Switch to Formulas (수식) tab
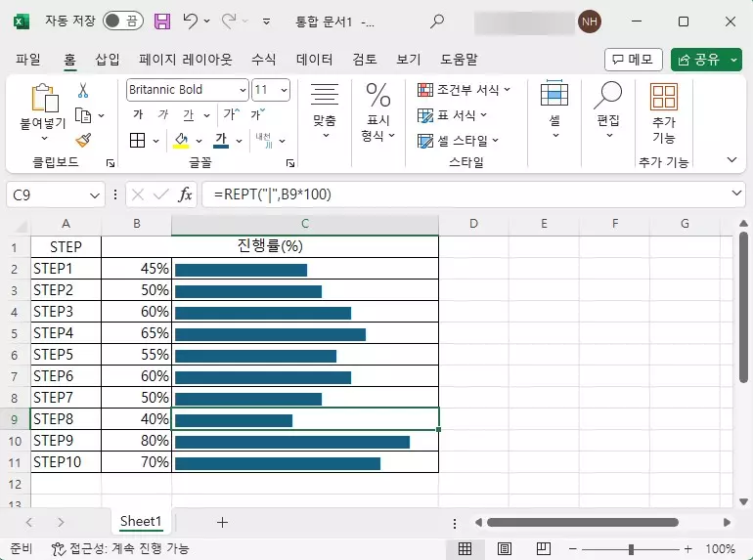This screenshot has width=753, height=560. click(x=264, y=60)
